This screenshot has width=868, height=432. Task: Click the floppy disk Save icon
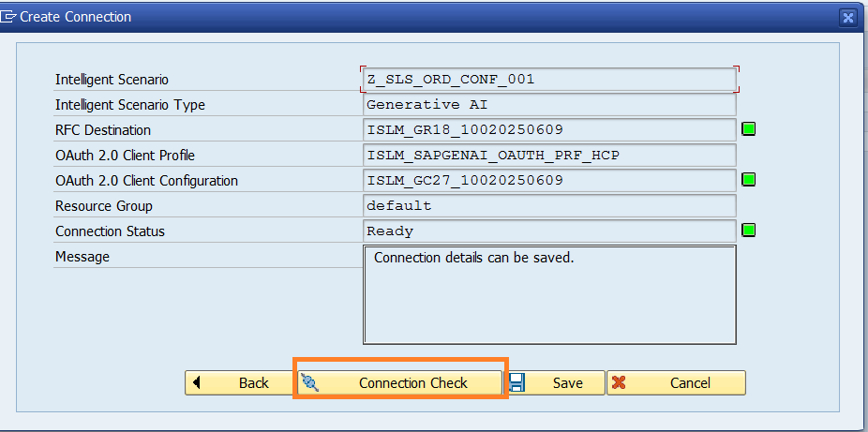(516, 382)
